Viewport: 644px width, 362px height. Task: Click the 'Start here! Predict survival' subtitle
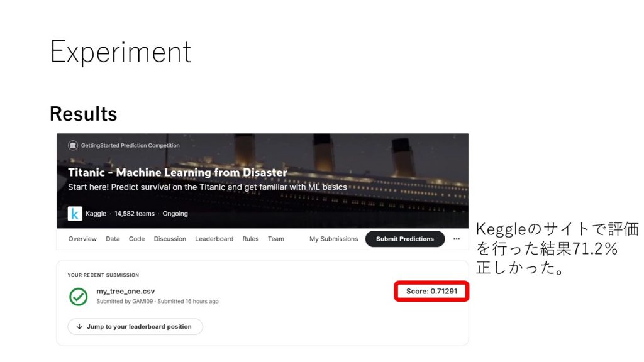208,187
